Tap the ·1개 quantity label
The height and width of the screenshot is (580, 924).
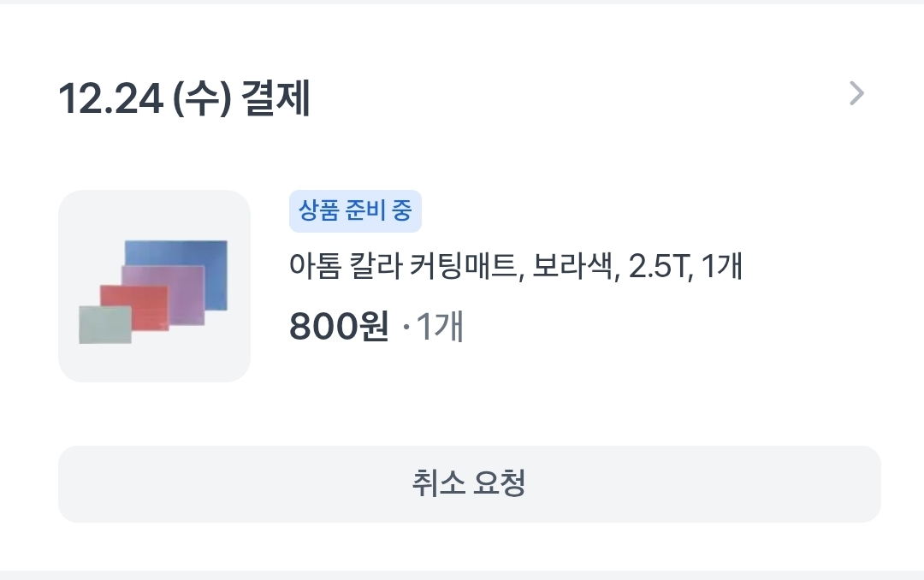(x=434, y=326)
